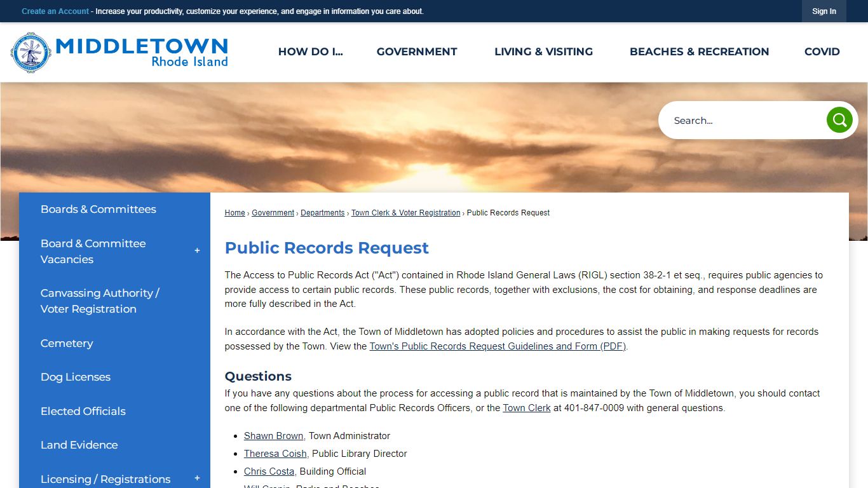868x488 pixels.
Task: Select Land Evidence in sidebar
Action: (x=114, y=445)
